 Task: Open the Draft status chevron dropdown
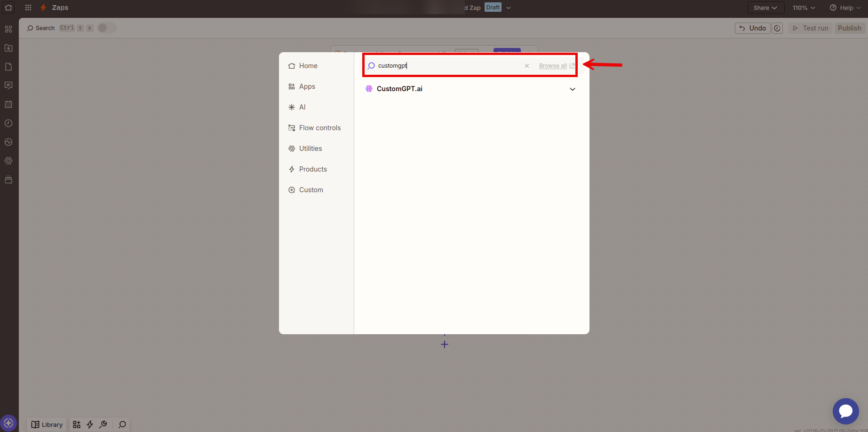tap(509, 8)
